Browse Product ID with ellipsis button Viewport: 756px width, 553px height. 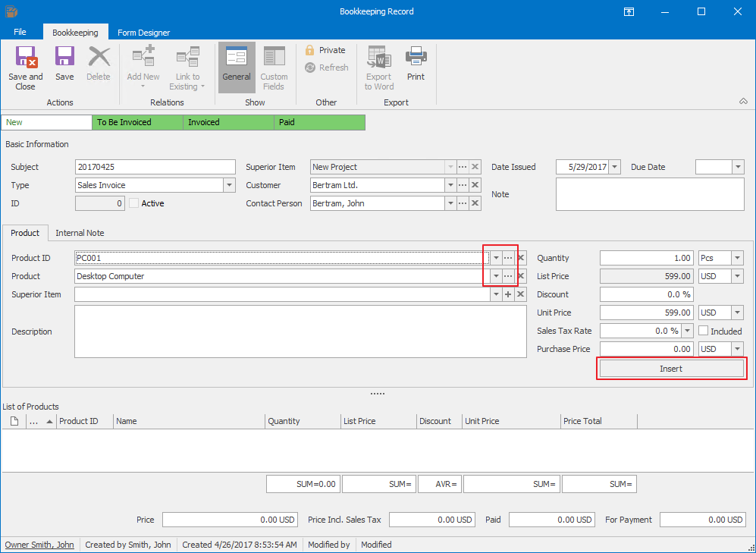[508, 258]
